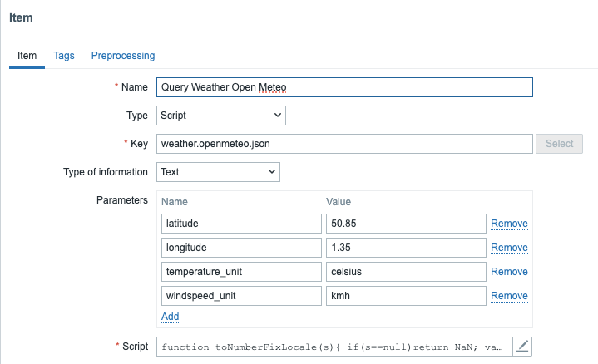Remove the latitude parameter
The width and height of the screenshot is (598, 364).
pos(509,224)
